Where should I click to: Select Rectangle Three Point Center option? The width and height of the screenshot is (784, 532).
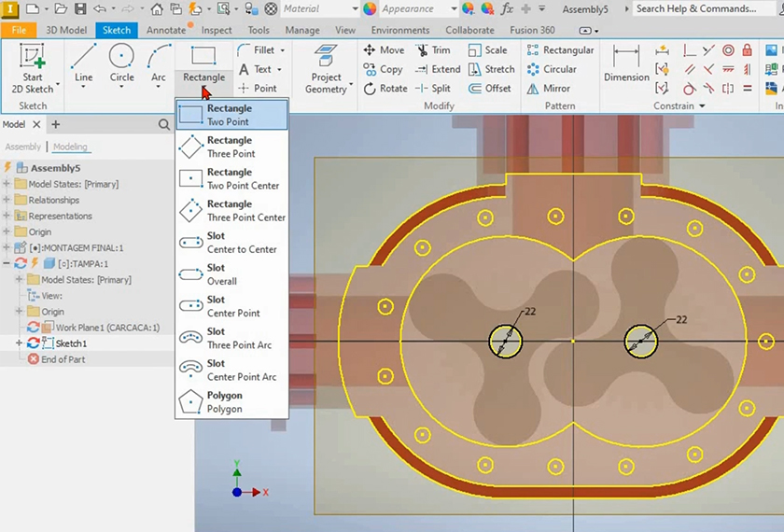click(x=231, y=211)
